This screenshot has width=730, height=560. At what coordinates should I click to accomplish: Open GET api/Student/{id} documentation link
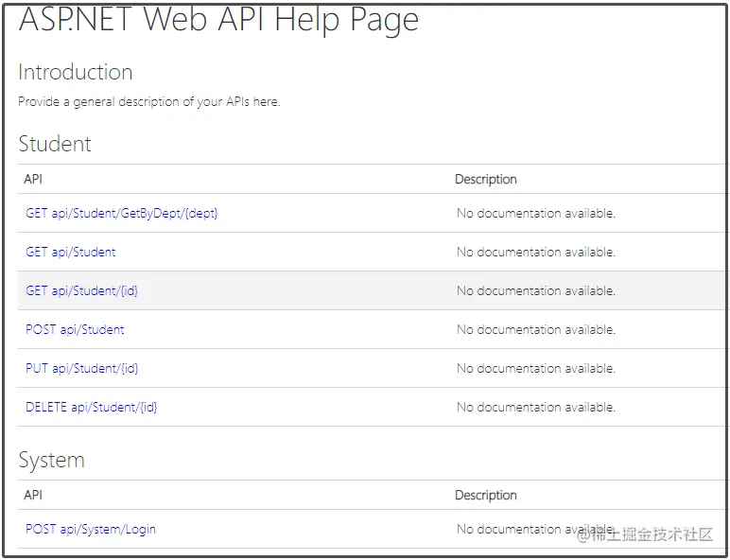82,290
